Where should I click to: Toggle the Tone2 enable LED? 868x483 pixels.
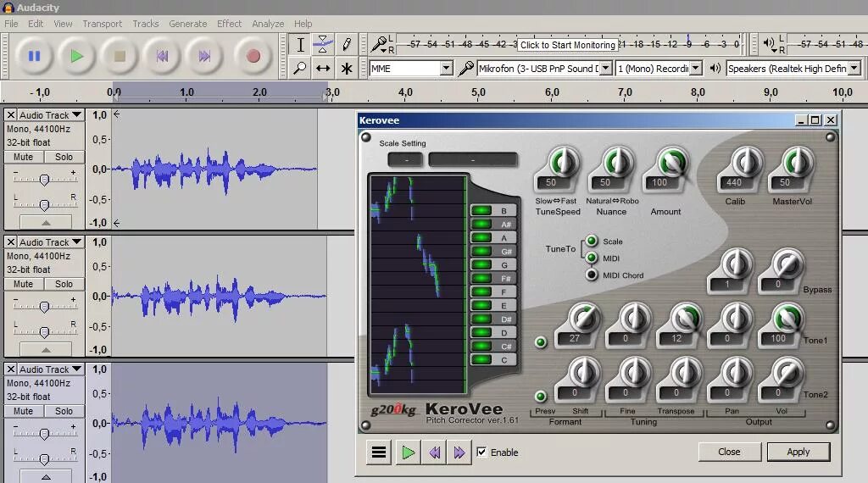click(541, 396)
